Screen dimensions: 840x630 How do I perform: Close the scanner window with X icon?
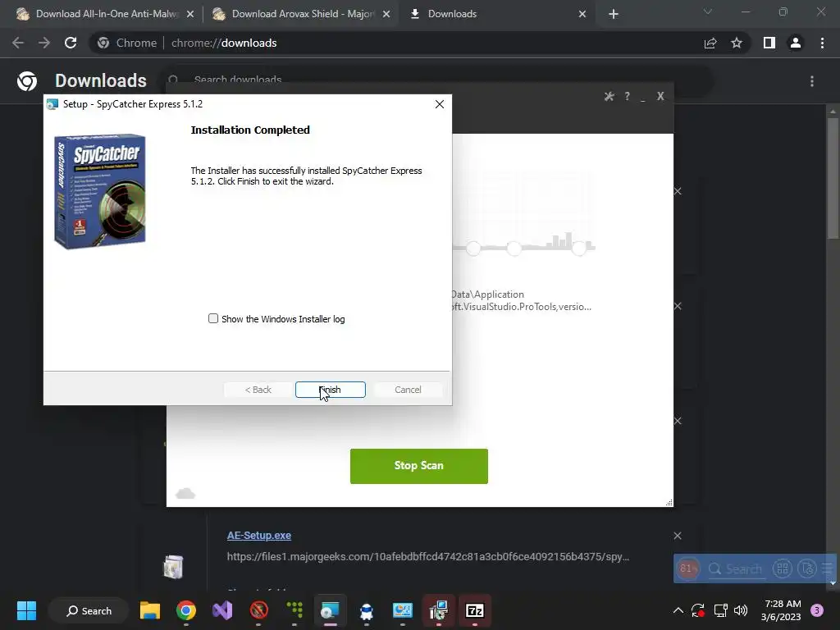[660, 96]
